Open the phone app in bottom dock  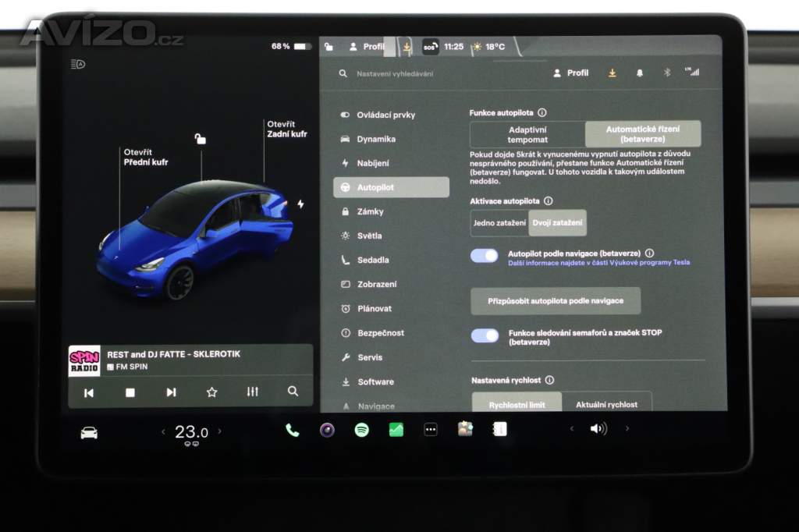click(x=292, y=430)
